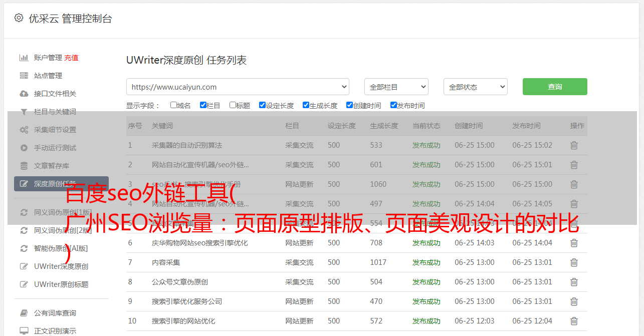The height and width of the screenshot is (336, 644).
Task: Click the funnel icon for 栏目与关键词
Action: (24, 112)
